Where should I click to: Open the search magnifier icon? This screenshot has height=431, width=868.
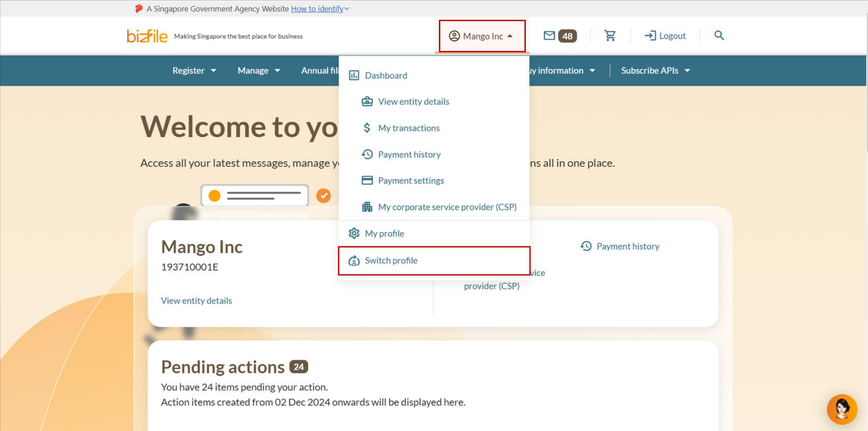coord(719,35)
